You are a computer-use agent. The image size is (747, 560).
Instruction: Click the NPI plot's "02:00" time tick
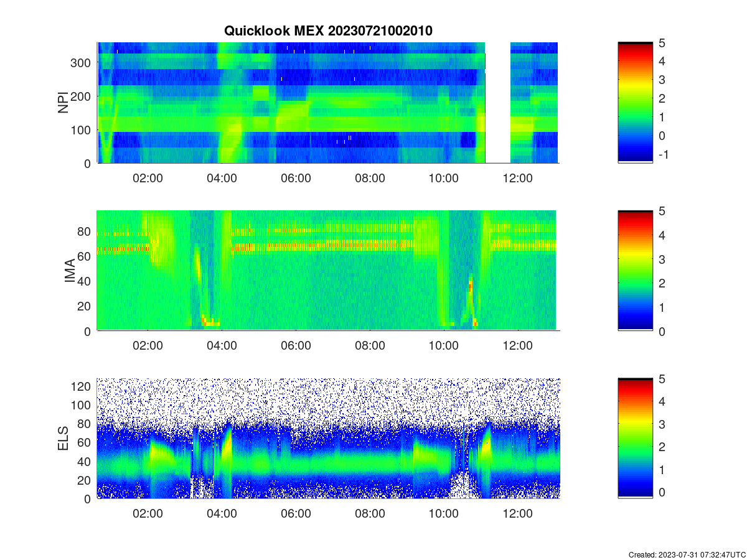(x=148, y=178)
